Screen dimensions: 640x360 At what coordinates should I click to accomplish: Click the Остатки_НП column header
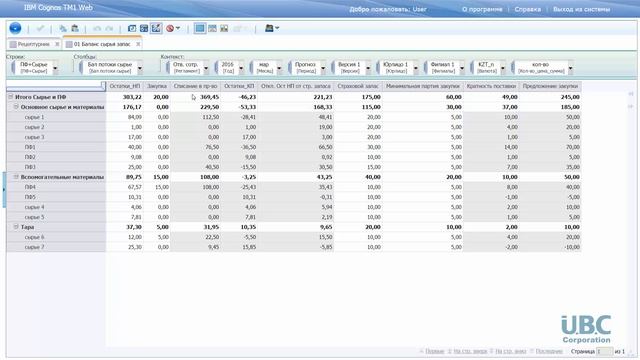coord(125,86)
